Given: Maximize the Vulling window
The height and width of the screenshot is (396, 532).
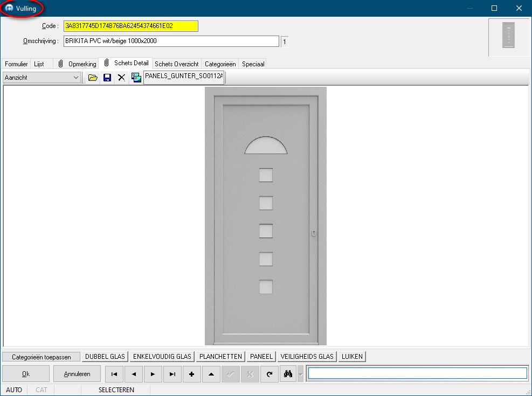Looking at the screenshot, I should [x=494, y=8].
